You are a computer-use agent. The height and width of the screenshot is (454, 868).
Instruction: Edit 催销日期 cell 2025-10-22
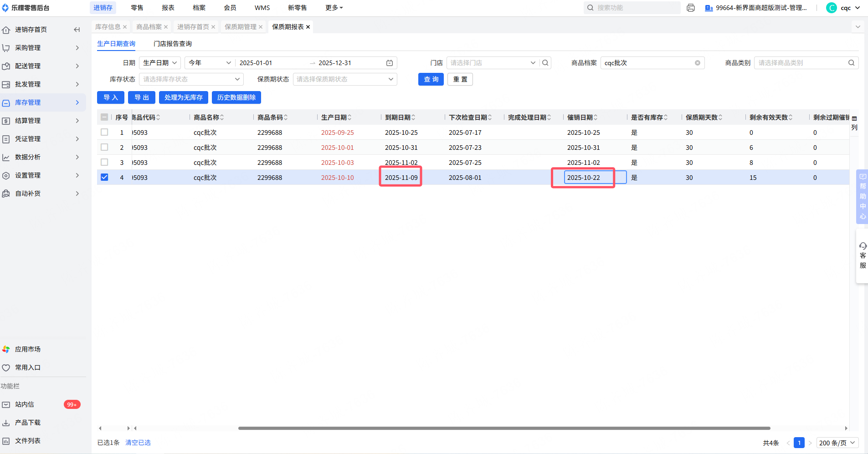point(595,178)
